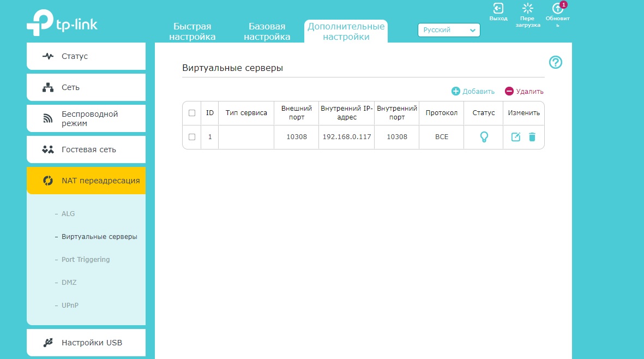Switch to the Быстрая настройка tab
This screenshot has height=359, width=644.
coord(192,32)
